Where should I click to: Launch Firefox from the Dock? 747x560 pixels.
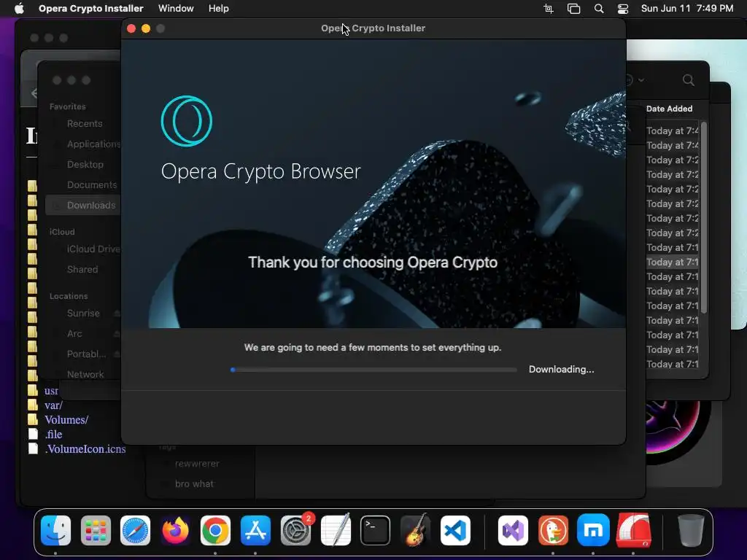tap(175, 531)
